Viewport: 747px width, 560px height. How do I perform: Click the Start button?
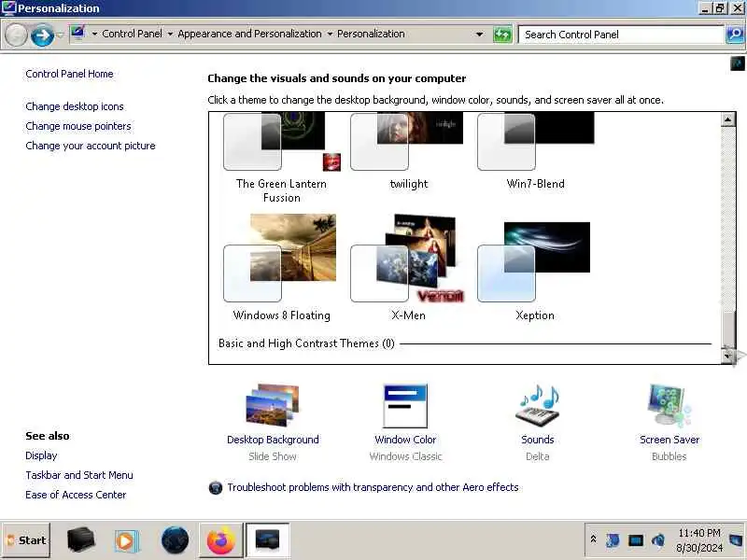click(x=27, y=540)
